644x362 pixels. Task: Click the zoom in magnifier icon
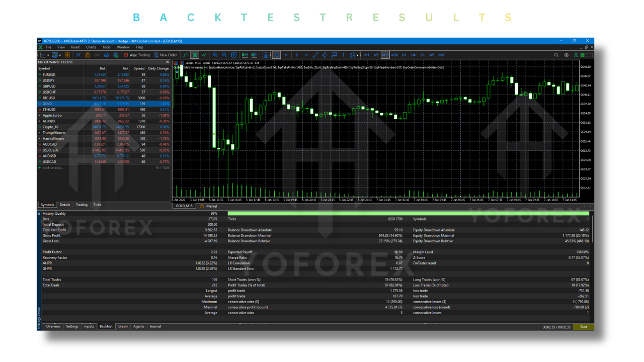pyautogui.click(x=215, y=55)
